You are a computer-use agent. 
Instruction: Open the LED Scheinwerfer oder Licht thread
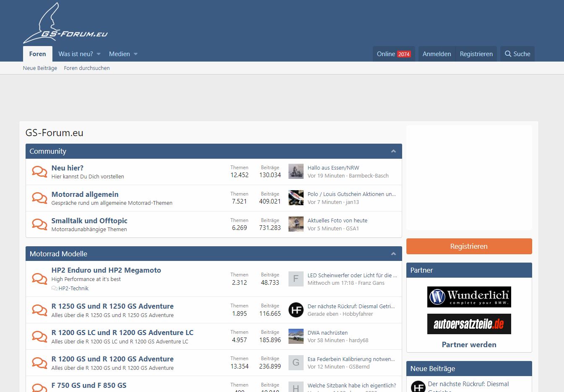point(352,276)
